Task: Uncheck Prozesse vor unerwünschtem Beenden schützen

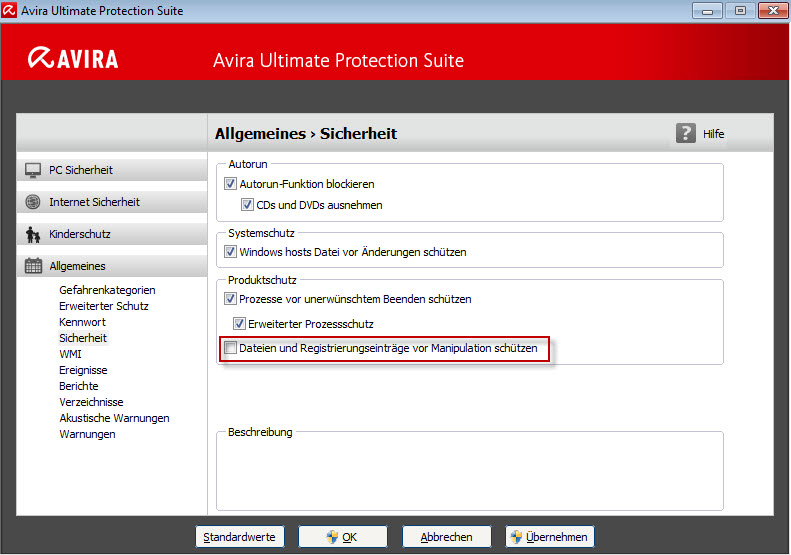Action: 231,299
